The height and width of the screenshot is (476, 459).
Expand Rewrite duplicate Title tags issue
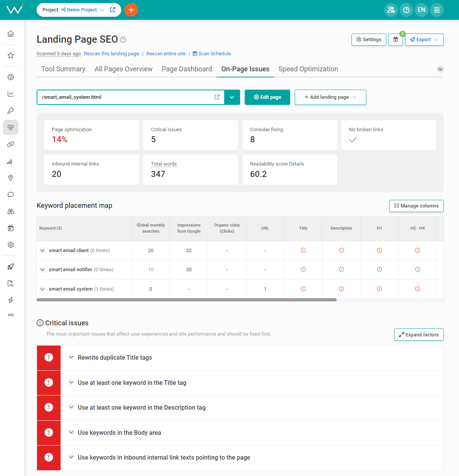point(71,357)
